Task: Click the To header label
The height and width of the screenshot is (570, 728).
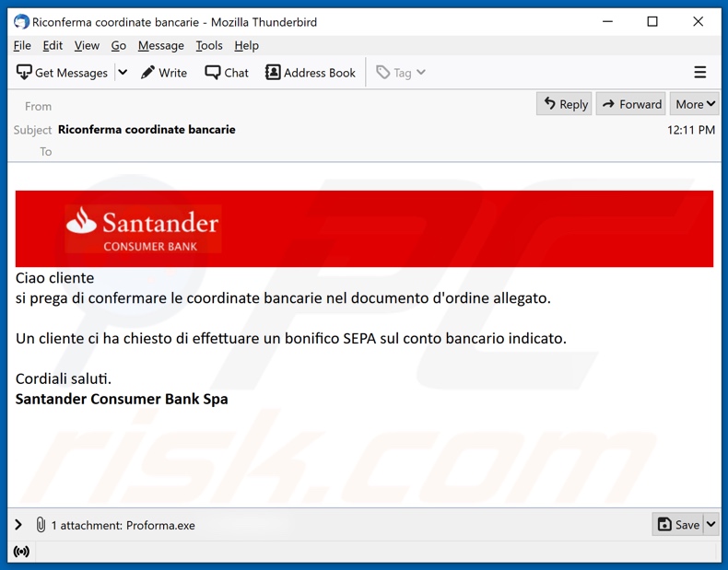Action: 45,152
